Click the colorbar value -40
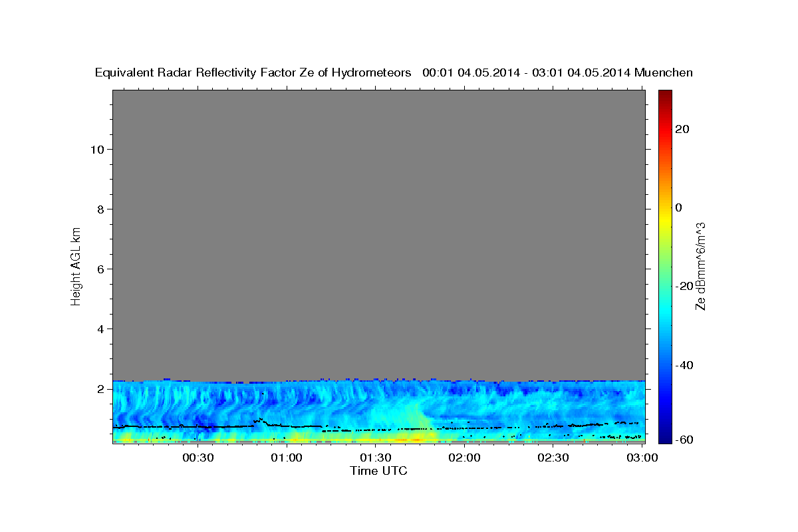This screenshot has height=532, width=798. [684, 365]
